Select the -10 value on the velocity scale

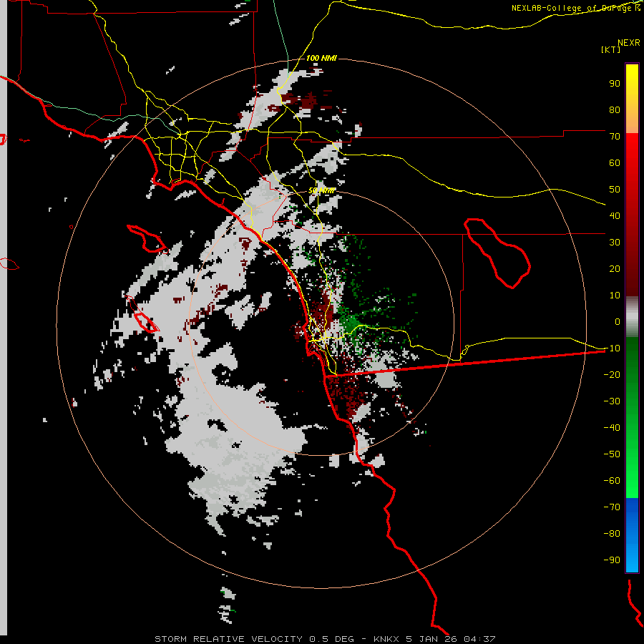612,348
